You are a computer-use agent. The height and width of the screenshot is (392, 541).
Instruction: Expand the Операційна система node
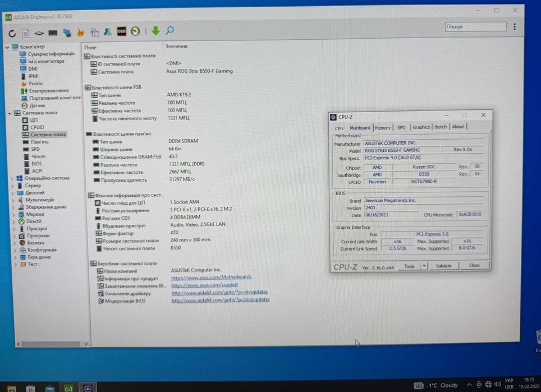coord(12,178)
